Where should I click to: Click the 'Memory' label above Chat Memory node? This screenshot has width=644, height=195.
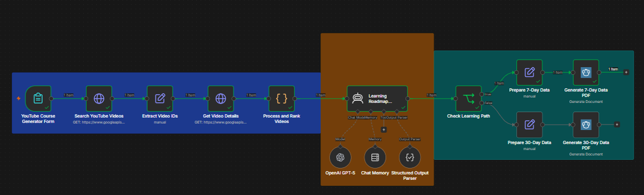click(375, 139)
